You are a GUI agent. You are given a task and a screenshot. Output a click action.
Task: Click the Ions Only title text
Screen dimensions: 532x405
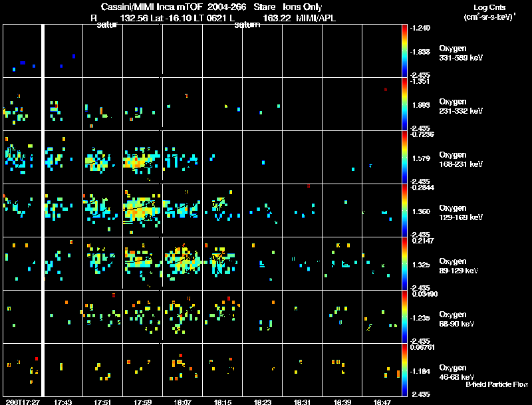(x=302, y=7)
